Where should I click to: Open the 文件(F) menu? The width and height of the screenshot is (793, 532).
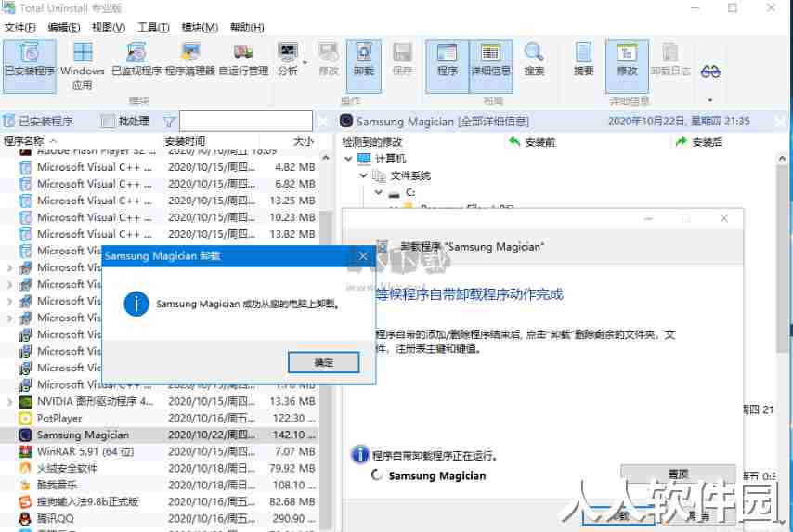pyautogui.click(x=19, y=27)
